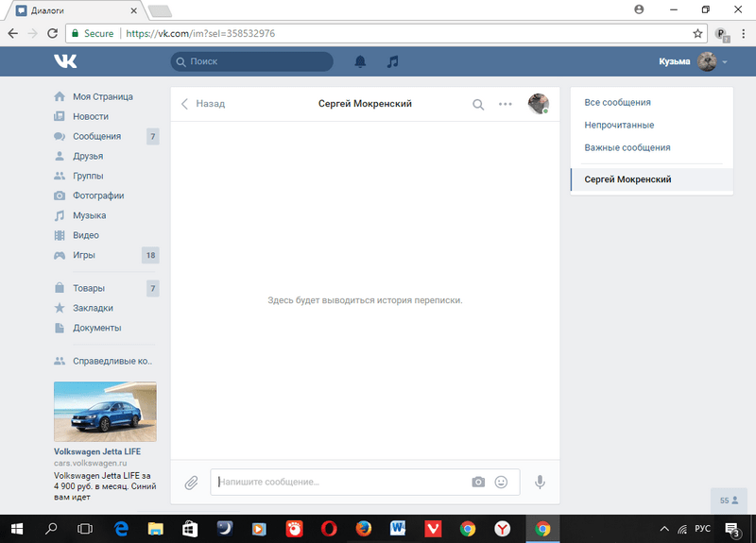Click the Поиск search field
The image size is (756, 543).
tap(251, 61)
